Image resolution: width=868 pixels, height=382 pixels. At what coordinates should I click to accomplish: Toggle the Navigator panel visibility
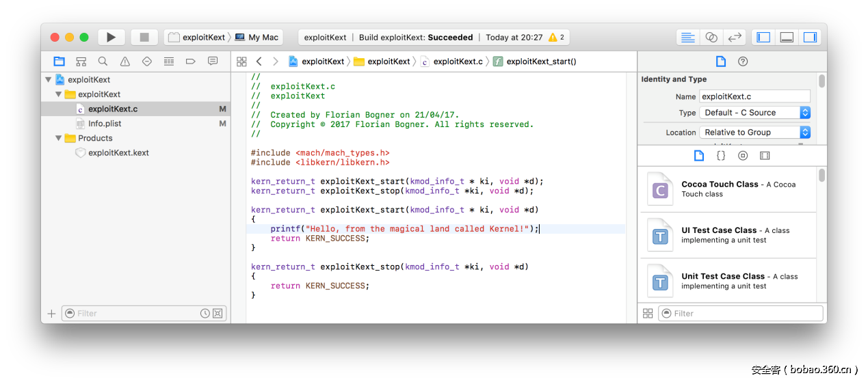763,38
